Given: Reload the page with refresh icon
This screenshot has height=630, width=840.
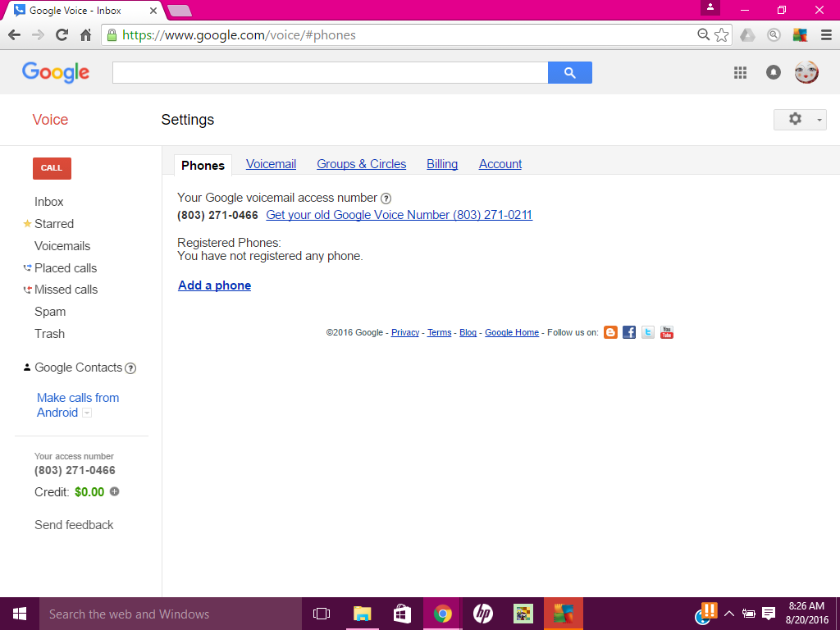Looking at the screenshot, I should click(x=62, y=35).
